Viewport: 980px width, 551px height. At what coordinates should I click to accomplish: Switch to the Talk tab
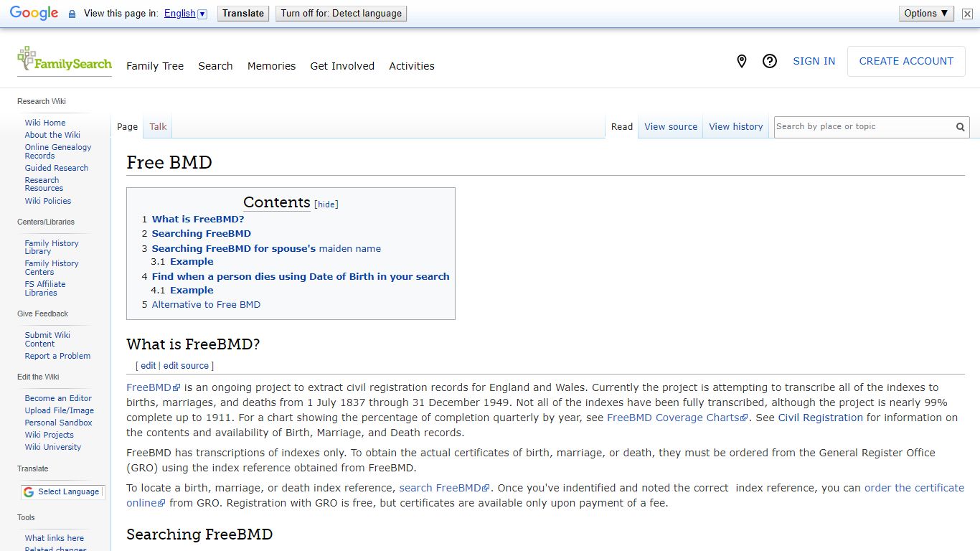tap(158, 127)
